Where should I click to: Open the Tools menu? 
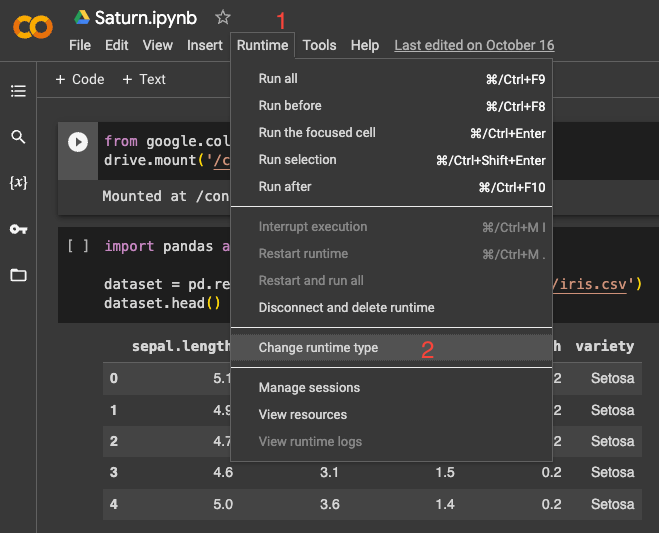pos(319,45)
